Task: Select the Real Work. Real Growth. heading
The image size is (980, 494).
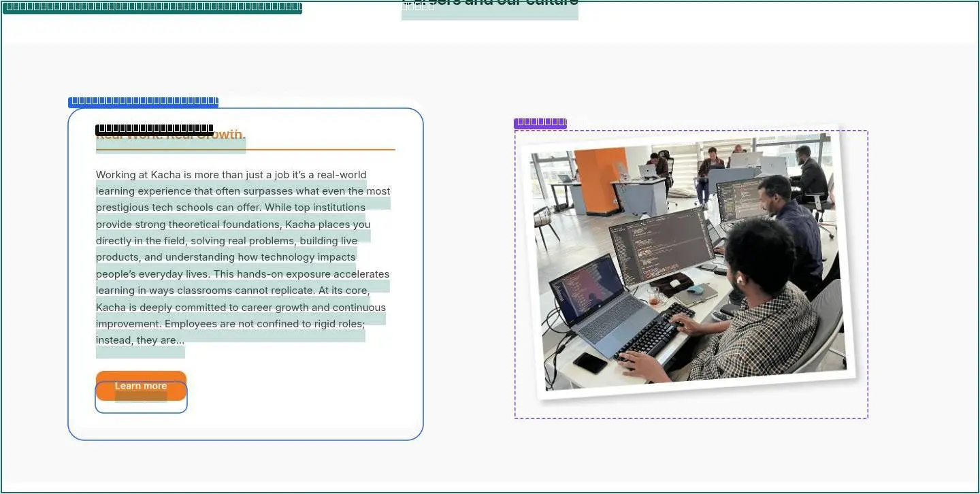Action: coord(170,135)
